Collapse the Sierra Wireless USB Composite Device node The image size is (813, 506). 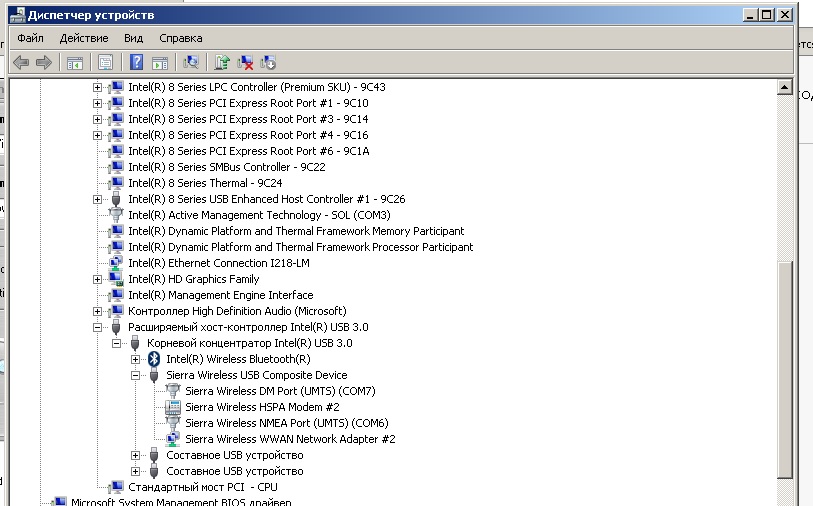click(136, 375)
